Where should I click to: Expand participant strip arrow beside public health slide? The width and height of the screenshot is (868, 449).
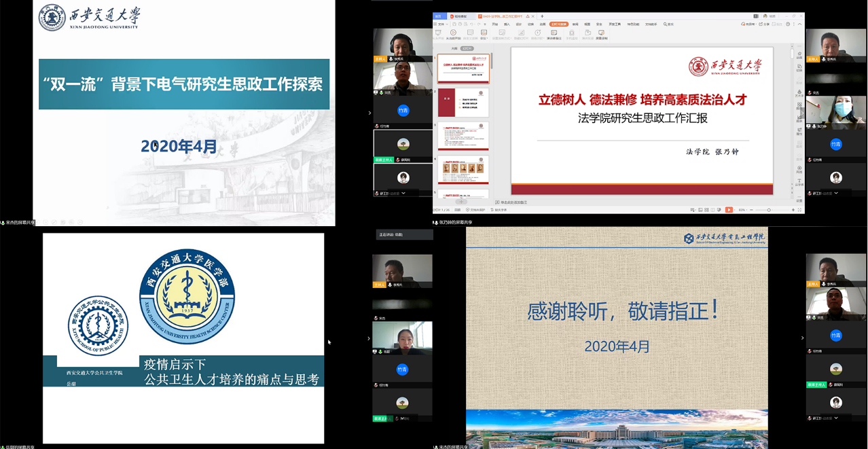(369, 338)
